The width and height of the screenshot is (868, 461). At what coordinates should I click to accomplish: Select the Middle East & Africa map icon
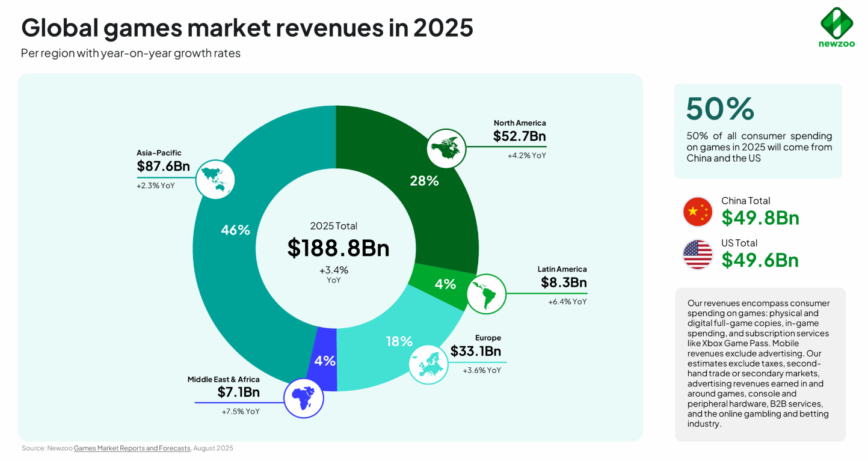pos(304,397)
